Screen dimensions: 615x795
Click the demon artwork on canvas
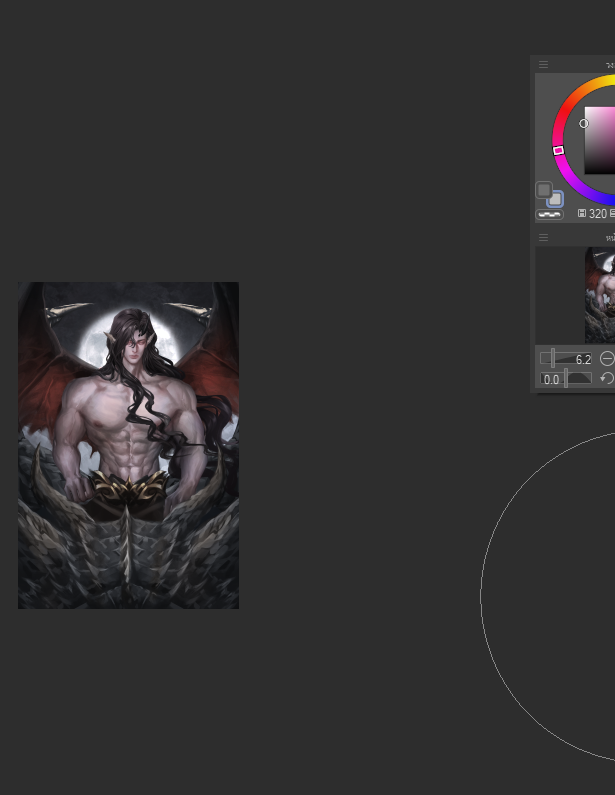pos(128,445)
